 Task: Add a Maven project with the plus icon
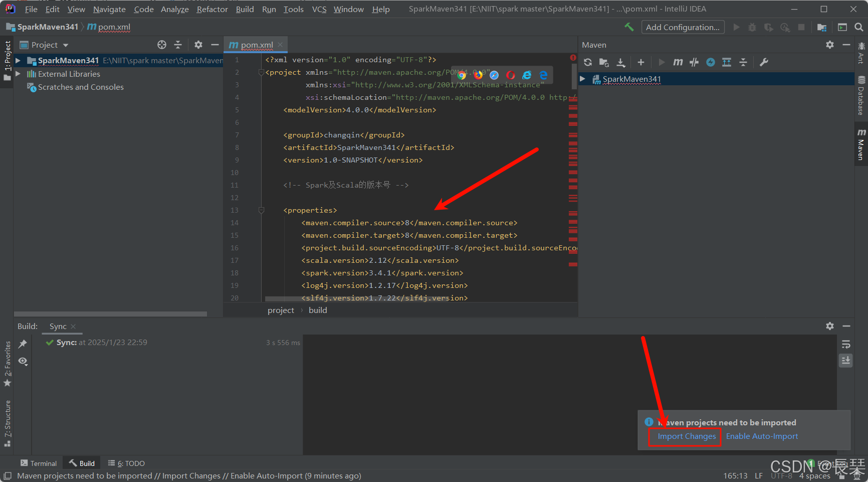point(641,62)
